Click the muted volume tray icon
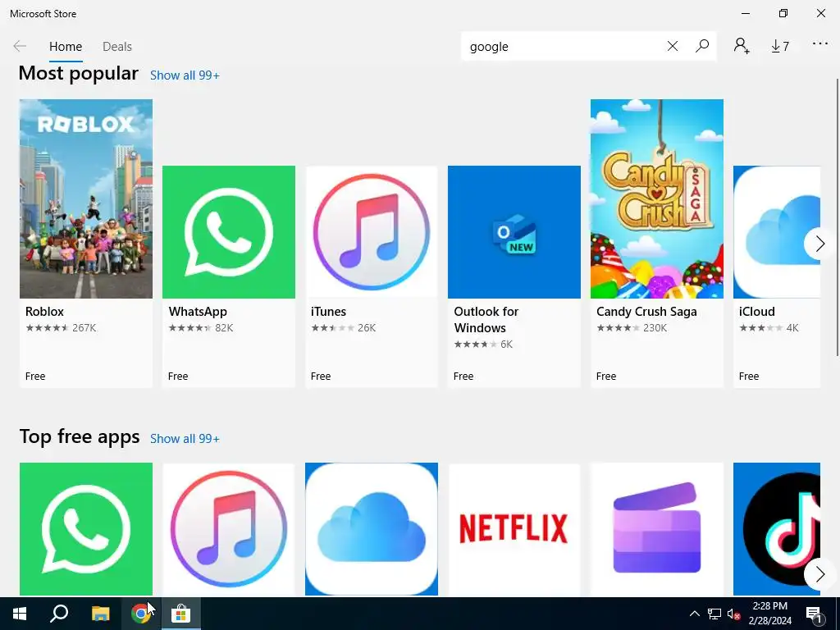Screen dimensions: 840x630 click(x=733, y=614)
